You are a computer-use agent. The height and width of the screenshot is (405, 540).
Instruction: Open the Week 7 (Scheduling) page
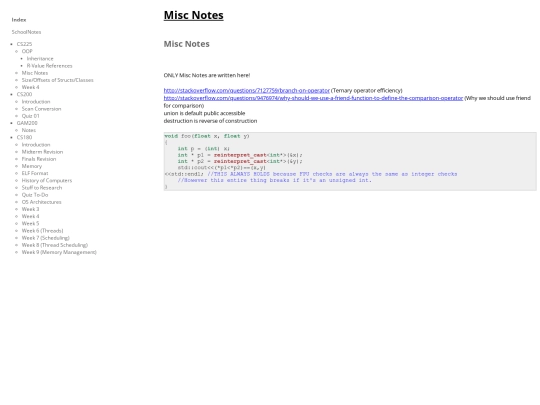point(46,238)
